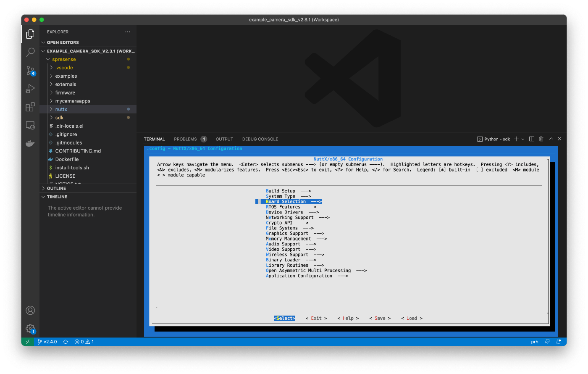Expand the firmware folder
Screen dimensions: 588x374
click(88, 93)
